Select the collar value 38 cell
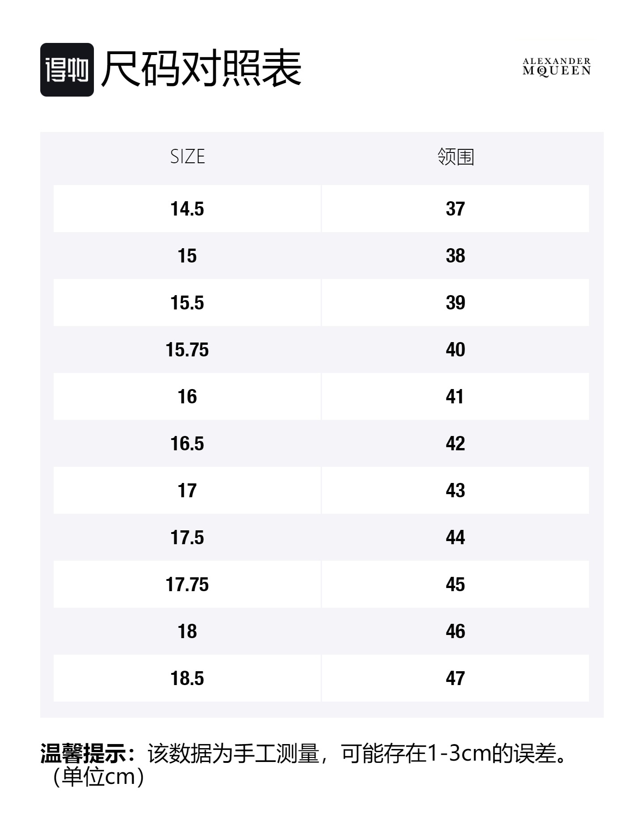 coord(455,256)
